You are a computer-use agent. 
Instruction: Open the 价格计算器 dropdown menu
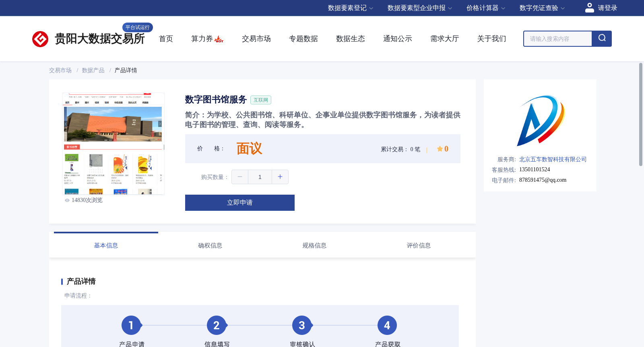(486, 8)
